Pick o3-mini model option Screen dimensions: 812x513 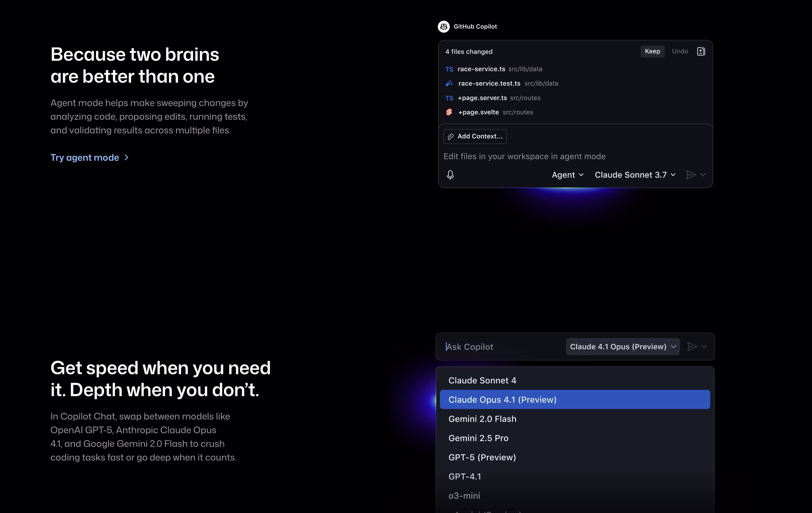pyautogui.click(x=575, y=496)
